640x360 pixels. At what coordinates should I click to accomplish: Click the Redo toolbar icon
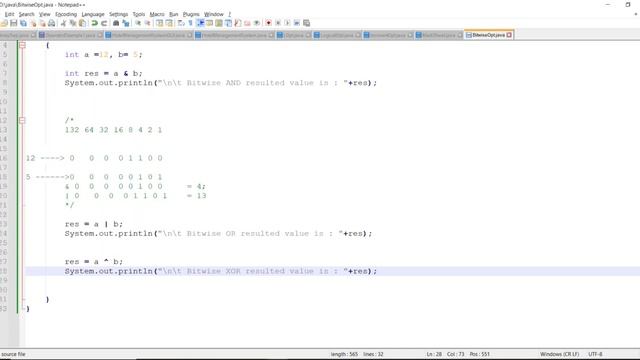[104, 23]
